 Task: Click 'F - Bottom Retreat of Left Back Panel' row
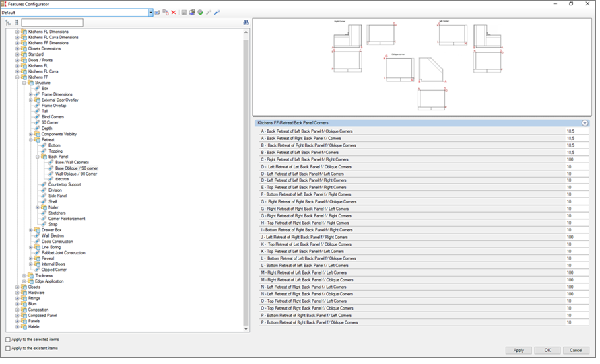(424, 194)
